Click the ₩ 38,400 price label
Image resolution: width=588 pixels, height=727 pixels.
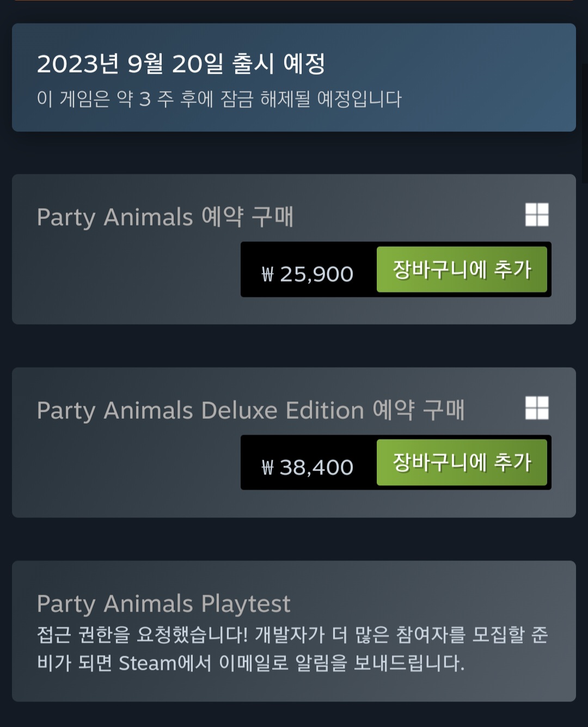click(308, 467)
